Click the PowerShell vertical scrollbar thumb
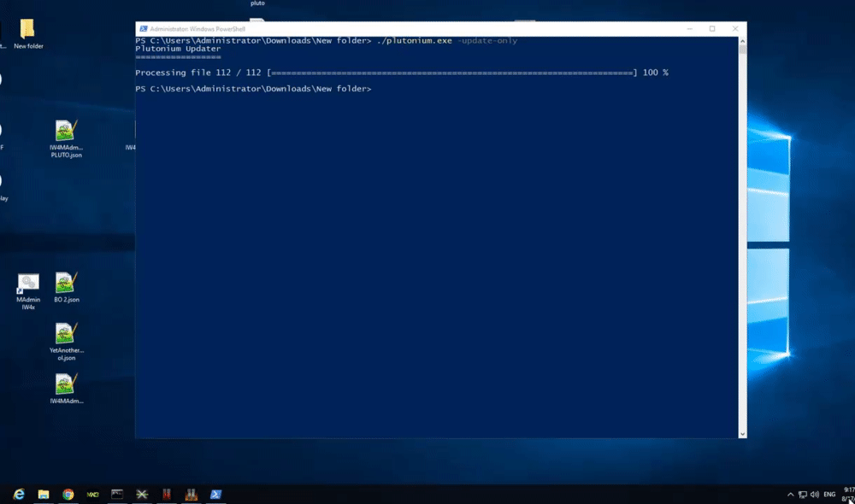The image size is (855, 504). tap(742, 50)
